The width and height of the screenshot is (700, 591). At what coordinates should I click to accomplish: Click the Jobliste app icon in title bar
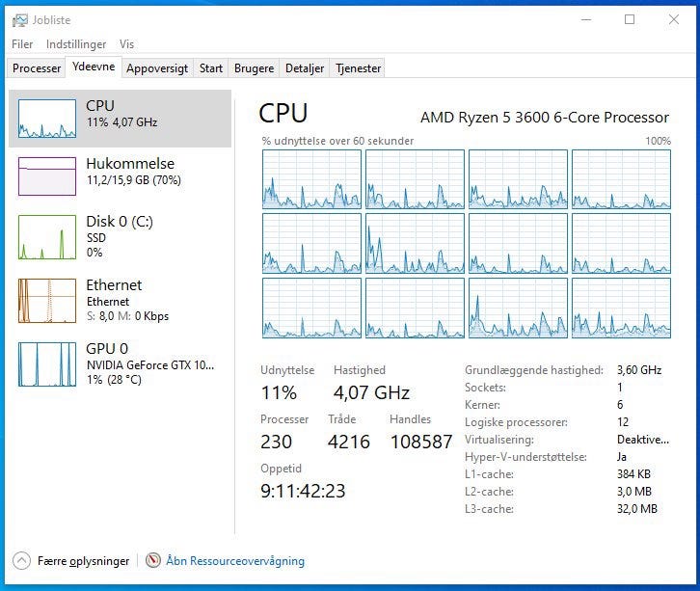click(x=19, y=19)
